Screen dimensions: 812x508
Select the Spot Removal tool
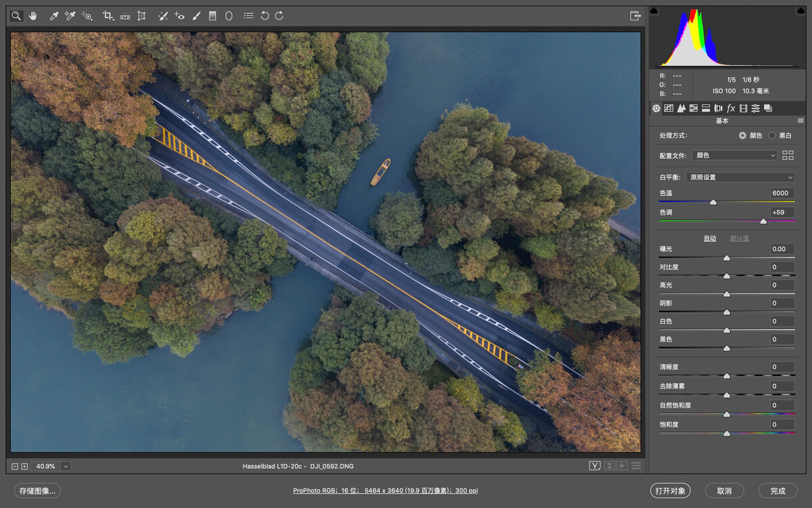163,15
